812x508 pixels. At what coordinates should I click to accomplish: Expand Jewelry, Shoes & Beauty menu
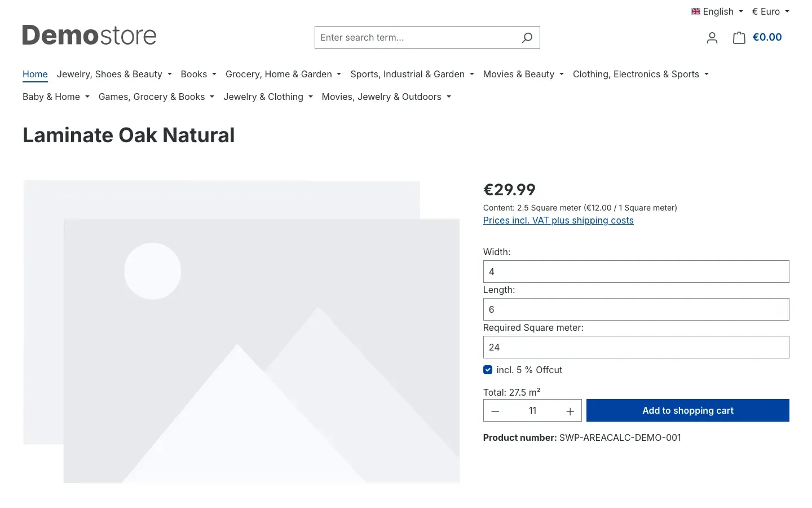point(114,74)
